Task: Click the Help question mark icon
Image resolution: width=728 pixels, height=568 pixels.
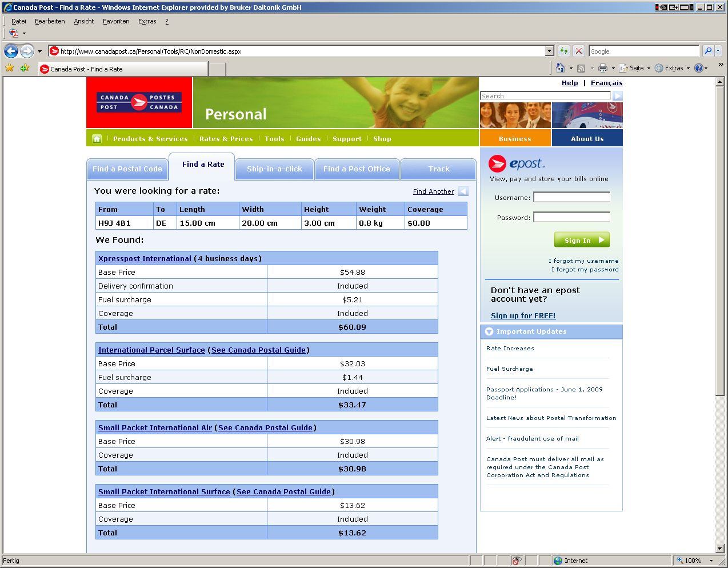Action: (x=698, y=68)
